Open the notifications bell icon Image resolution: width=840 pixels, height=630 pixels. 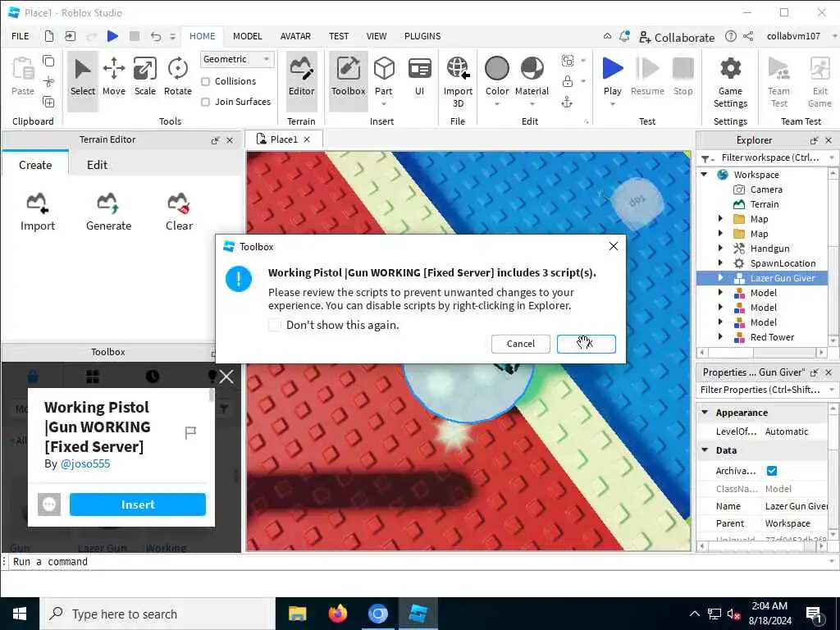[x=624, y=36]
